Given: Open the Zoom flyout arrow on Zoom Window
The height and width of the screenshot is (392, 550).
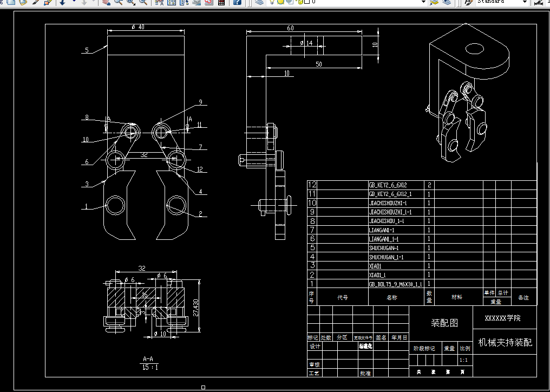Looking at the screenshot, I should tap(135, 3).
